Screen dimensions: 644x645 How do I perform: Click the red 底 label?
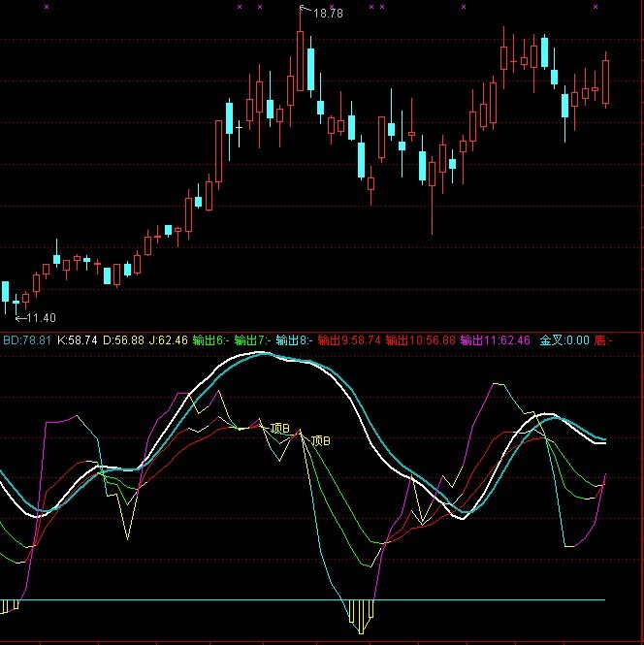click(x=603, y=340)
